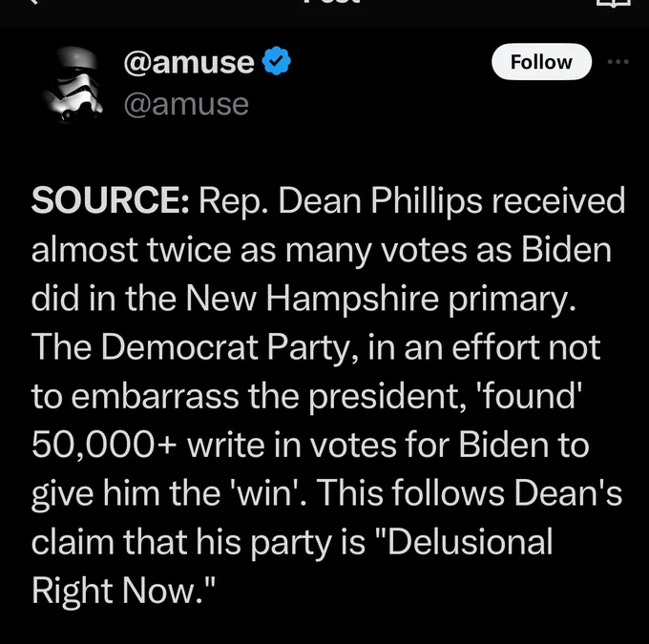Select the bold SOURCE: label

click(x=111, y=200)
